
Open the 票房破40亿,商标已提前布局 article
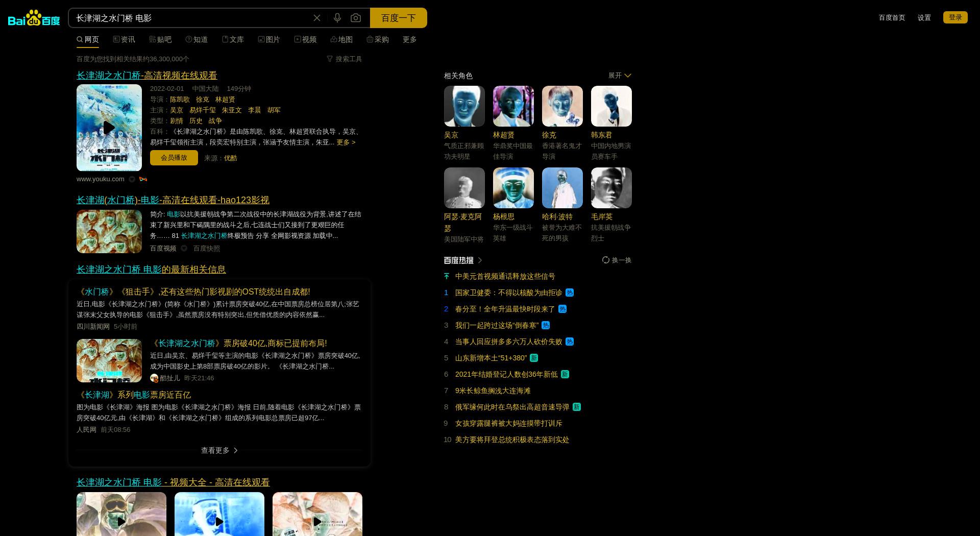[x=239, y=343]
